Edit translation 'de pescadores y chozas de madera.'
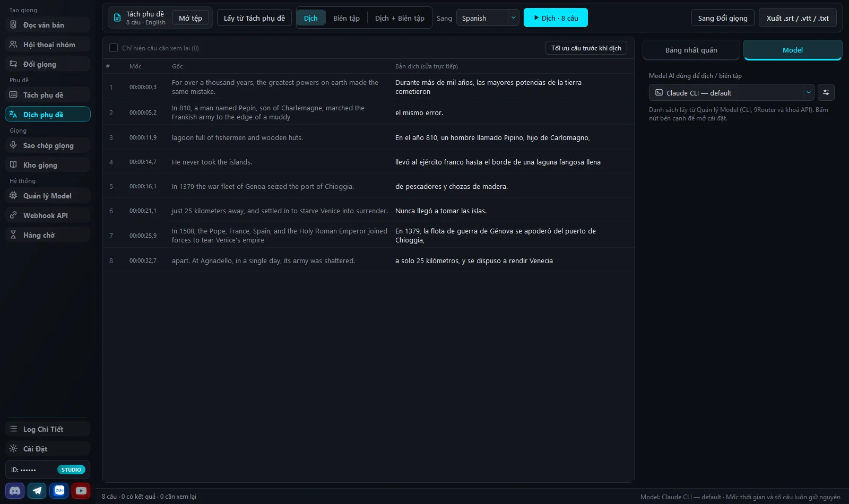849x504 pixels. 452,186
